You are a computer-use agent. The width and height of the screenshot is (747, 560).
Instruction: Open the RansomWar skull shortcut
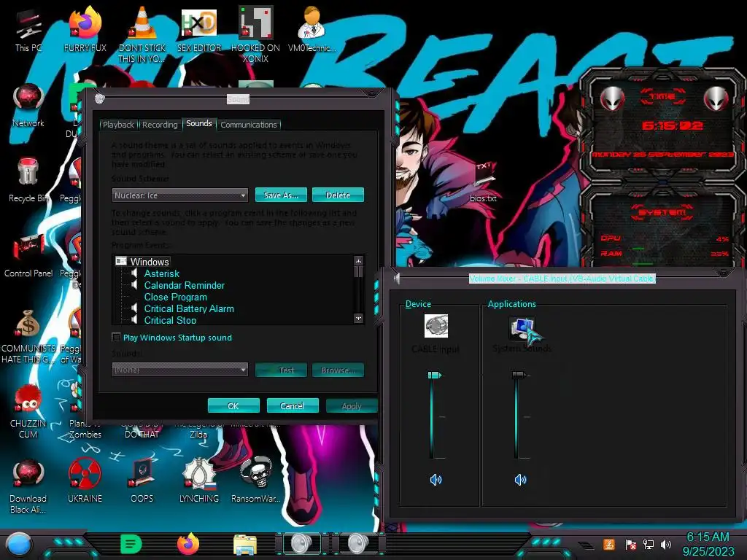[x=255, y=480]
